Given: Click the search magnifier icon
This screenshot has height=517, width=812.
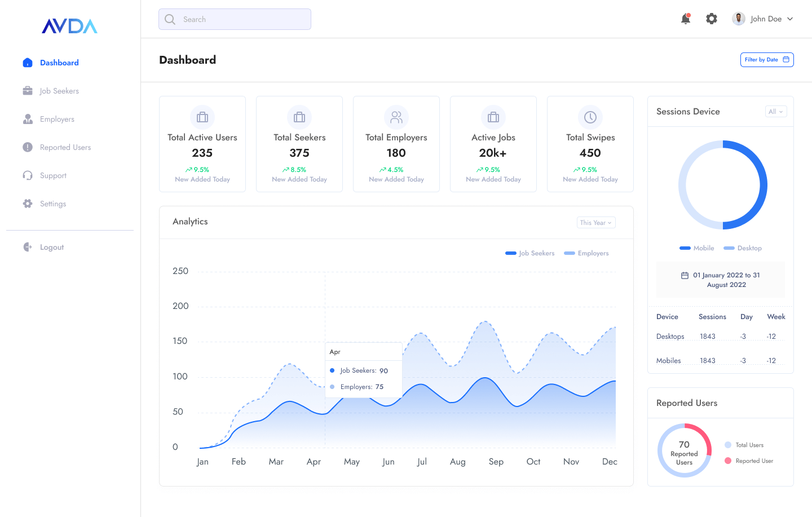Looking at the screenshot, I should click(170, 19).
